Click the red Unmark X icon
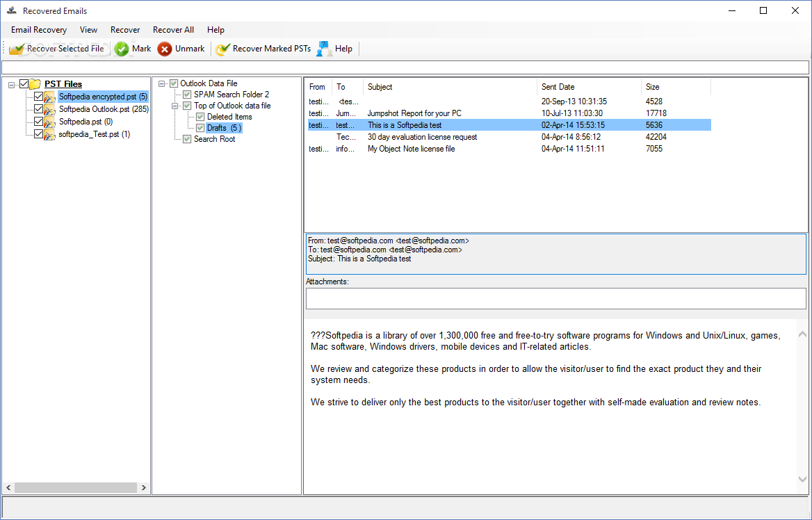The width and height of the screenshot is (812, 520). (165, 49)
